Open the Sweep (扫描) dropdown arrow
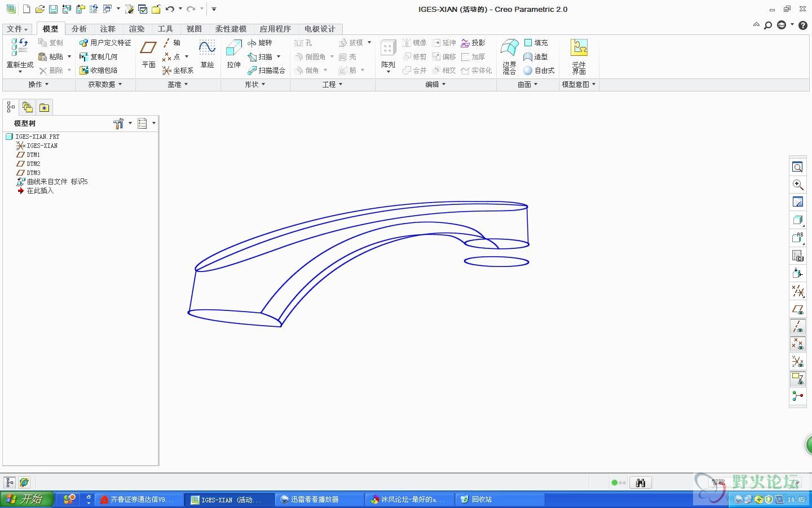Viewport: 812px width, 508px height. coord(279,57)
